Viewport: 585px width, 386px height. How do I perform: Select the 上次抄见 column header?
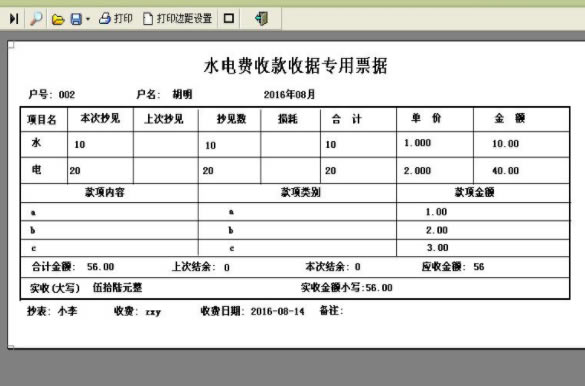[x=164, y=119]
